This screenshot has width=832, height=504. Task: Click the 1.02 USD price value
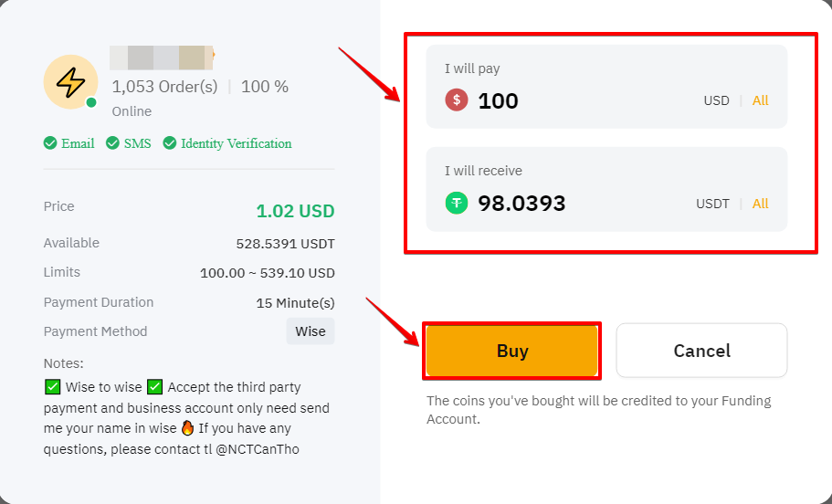(295, 211)
